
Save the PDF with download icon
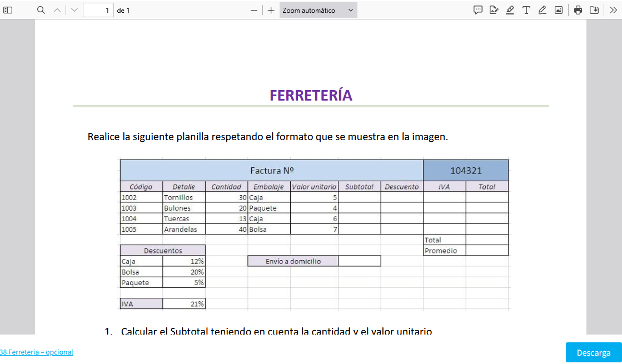pos(594,10)
